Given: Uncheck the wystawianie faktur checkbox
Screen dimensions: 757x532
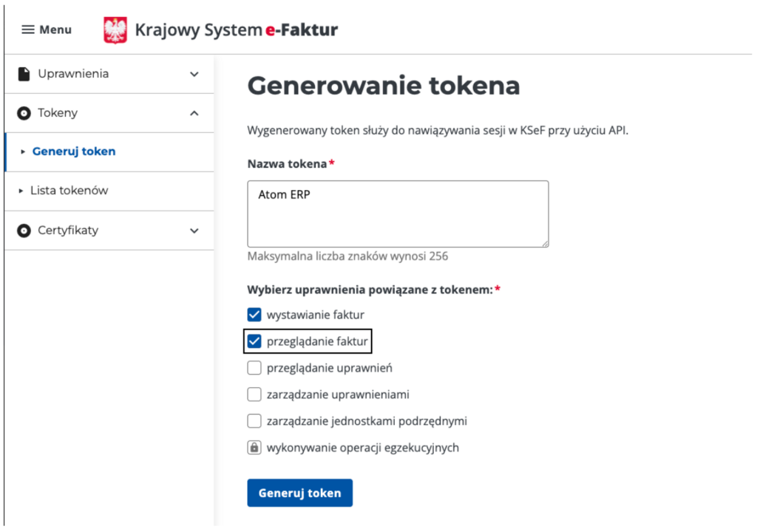Looking at the screenshot, I should 254,315.
